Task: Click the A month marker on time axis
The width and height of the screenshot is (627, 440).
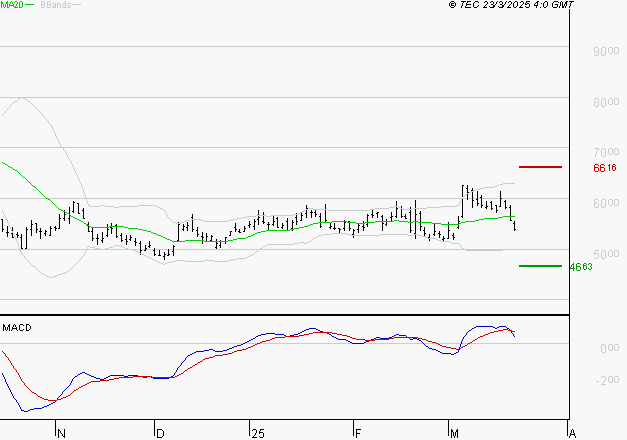Action: 571,433
